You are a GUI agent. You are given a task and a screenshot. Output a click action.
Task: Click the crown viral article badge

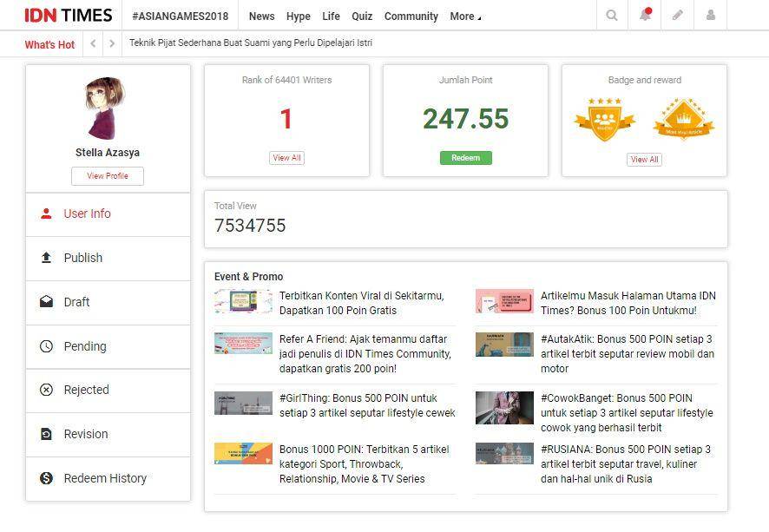[684, 119]
